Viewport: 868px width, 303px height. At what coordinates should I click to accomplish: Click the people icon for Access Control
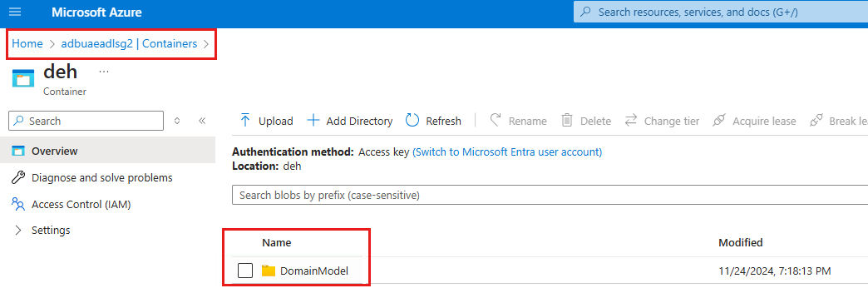pos(18,205)
